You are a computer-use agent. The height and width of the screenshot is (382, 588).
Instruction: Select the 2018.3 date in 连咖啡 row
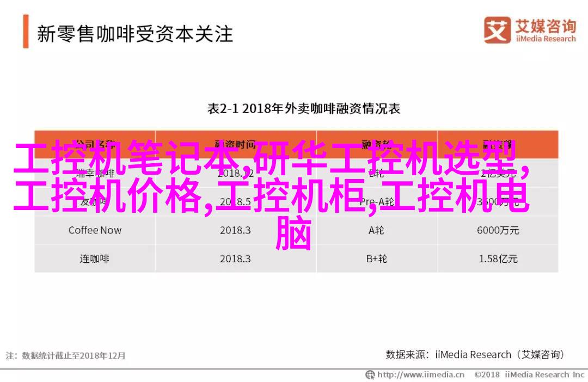pos(236,258)
